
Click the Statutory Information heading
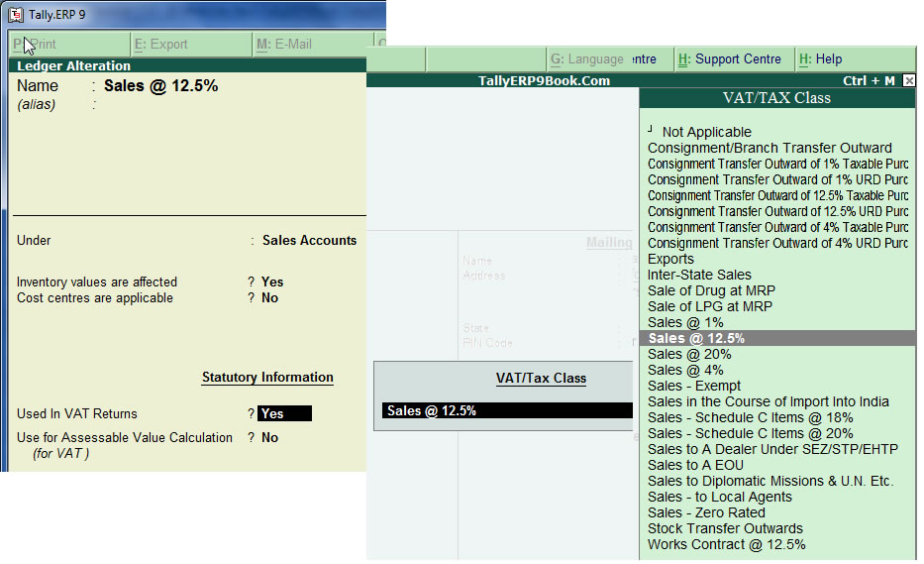(267, 378)
